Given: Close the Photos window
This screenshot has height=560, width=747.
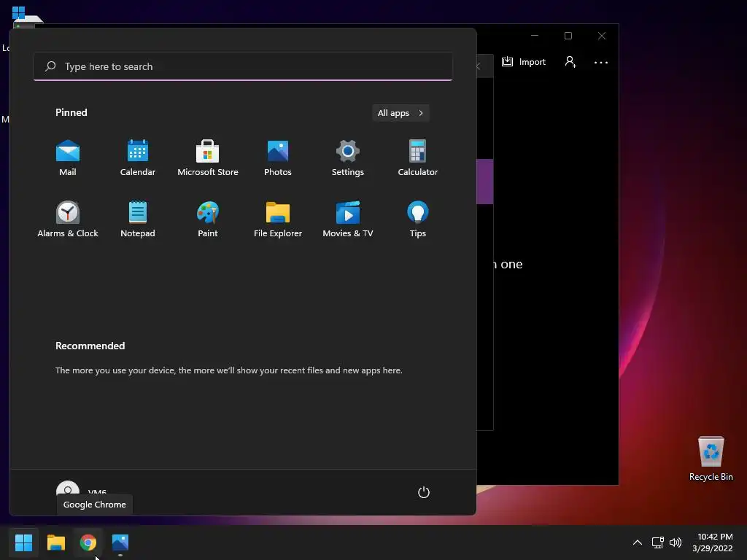Looking at the screenshot, I should [602, 36].
